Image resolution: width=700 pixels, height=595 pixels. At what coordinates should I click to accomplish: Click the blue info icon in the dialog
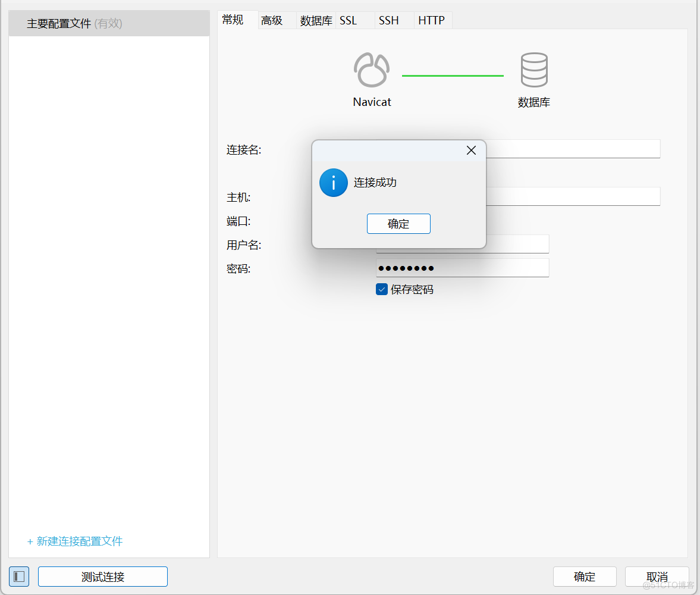coord(333,183)
